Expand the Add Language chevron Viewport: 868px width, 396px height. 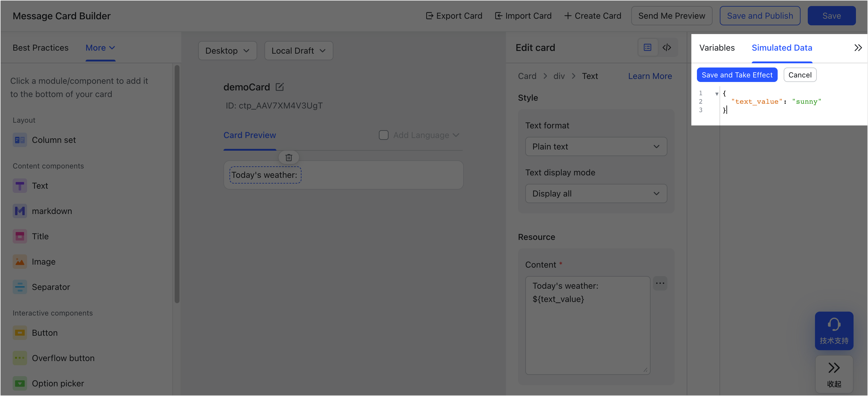(456, 135)
